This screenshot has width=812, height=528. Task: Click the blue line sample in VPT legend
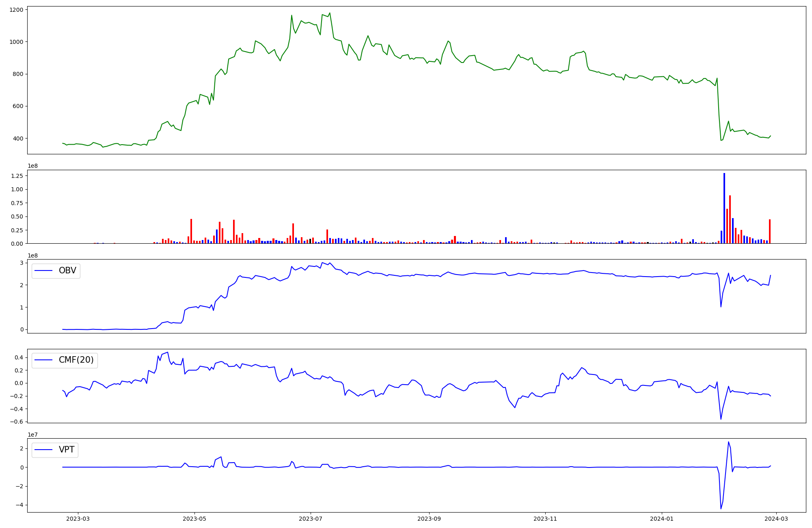(x=44, y=450)
